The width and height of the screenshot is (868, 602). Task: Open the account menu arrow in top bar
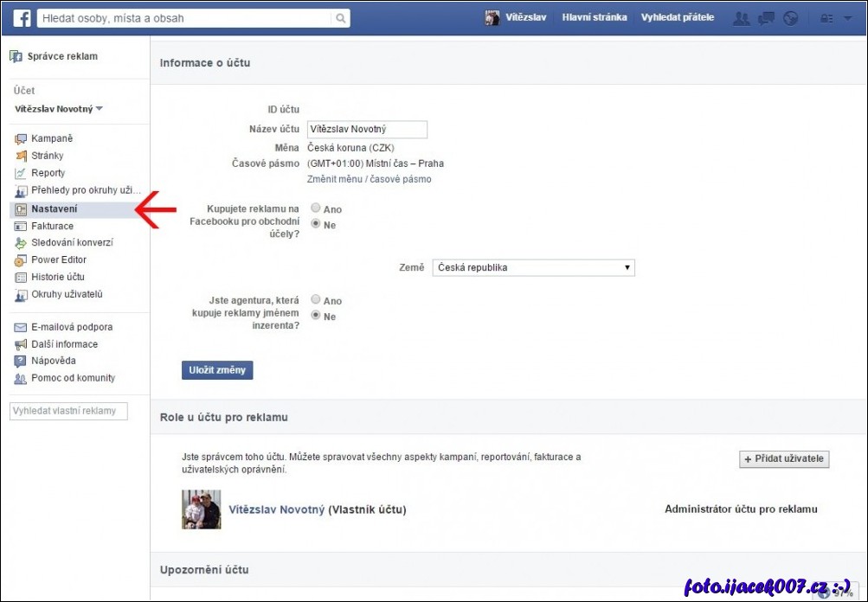click(x=847, y=18)
